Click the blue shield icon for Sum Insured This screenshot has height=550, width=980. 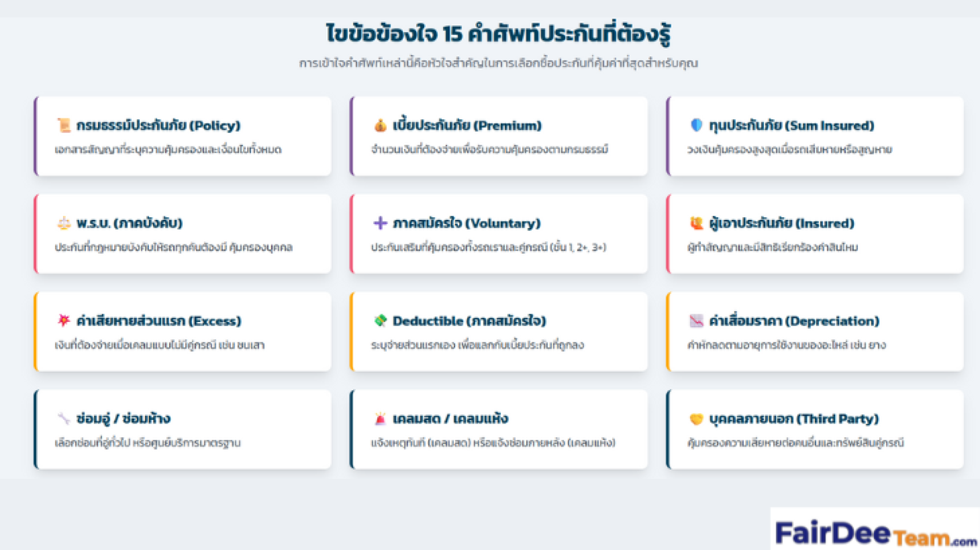tap(696, 125)
